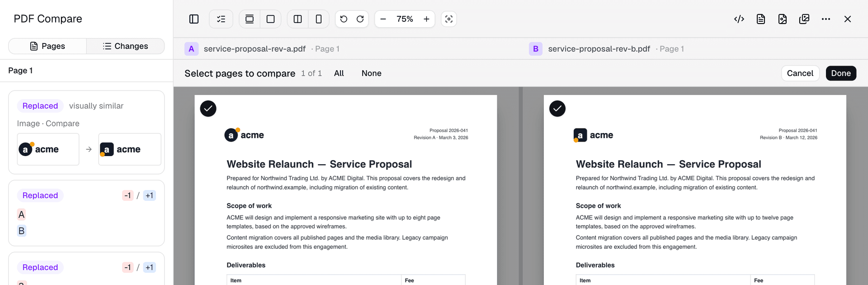Open the replaced acme logo thumbnail
The width and height of the screenshot is (868, 285).
[x=130, y=149]
